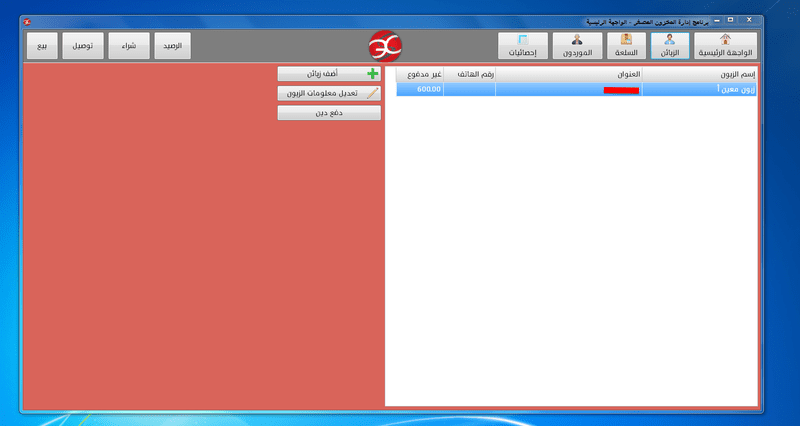Open the الموردون suppliers tab

coord(578,46)
